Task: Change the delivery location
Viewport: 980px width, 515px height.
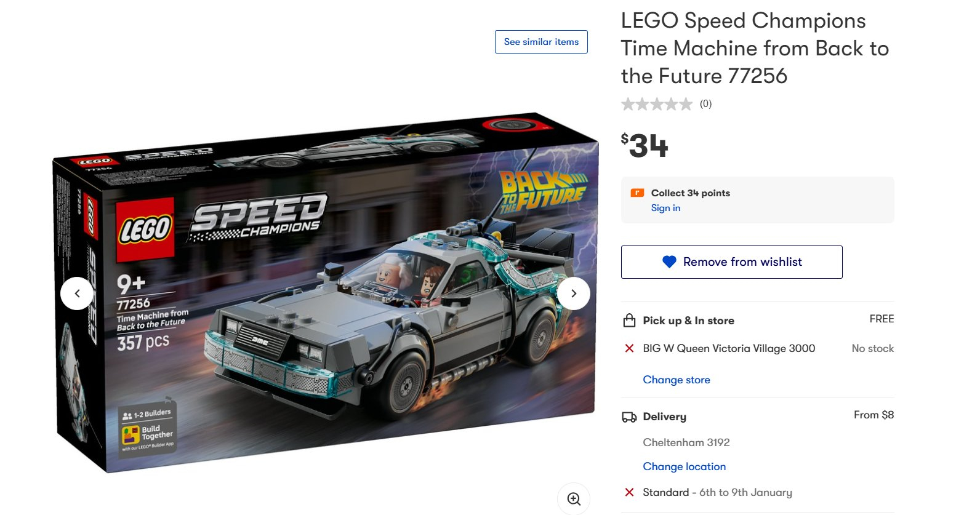Action: click(x=684, y=466)
